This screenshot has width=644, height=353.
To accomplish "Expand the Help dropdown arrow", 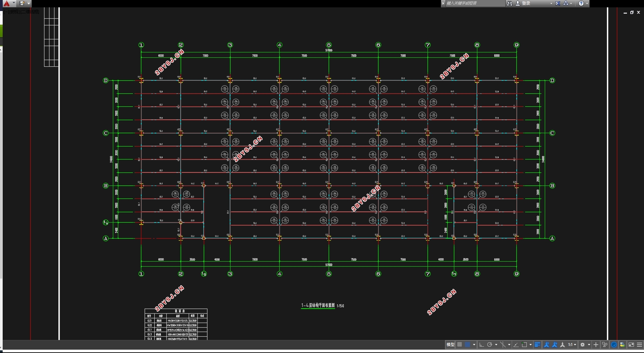I will 587,3.
